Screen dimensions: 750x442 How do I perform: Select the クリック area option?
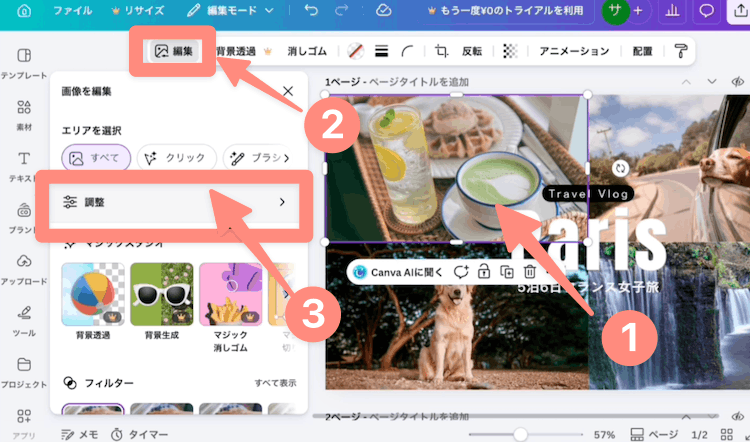(176, 158)
